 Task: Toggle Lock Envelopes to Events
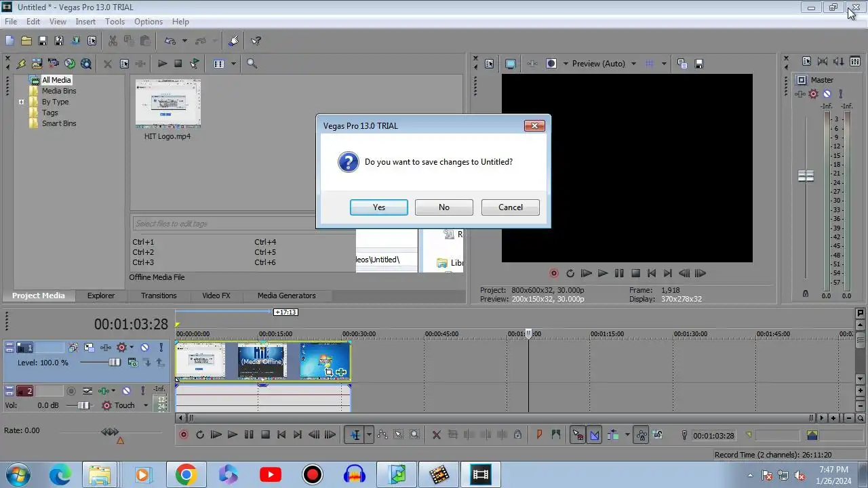click(641, 435)
